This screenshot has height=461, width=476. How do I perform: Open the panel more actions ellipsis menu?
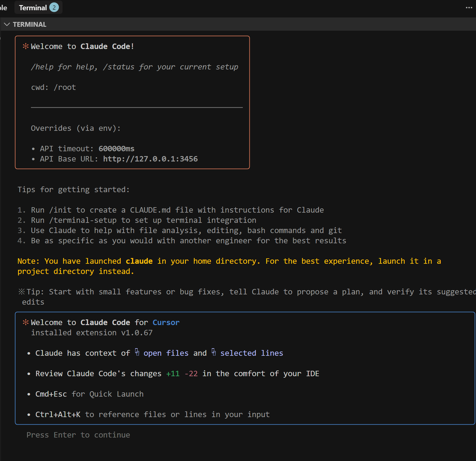[x=469, y=8]
